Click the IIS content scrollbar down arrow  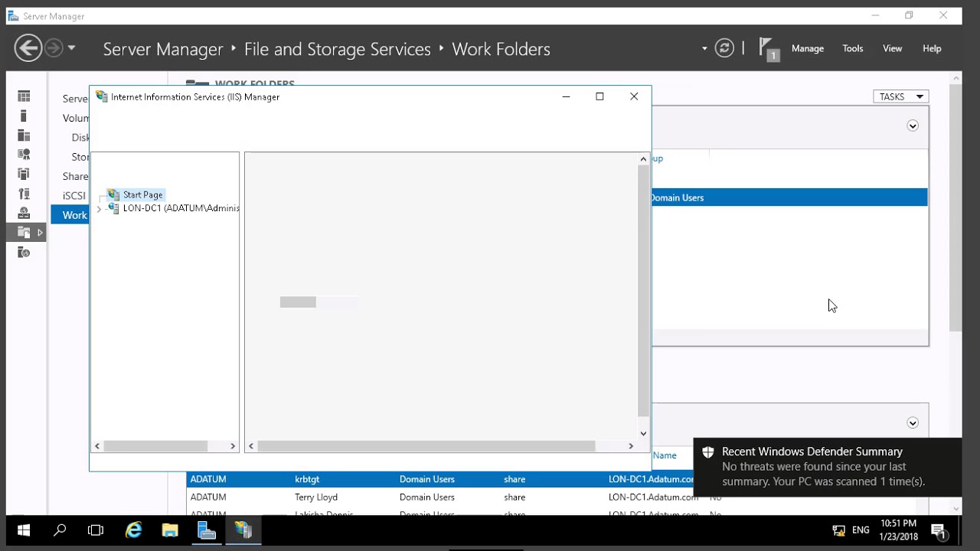(x=643, y=433)
